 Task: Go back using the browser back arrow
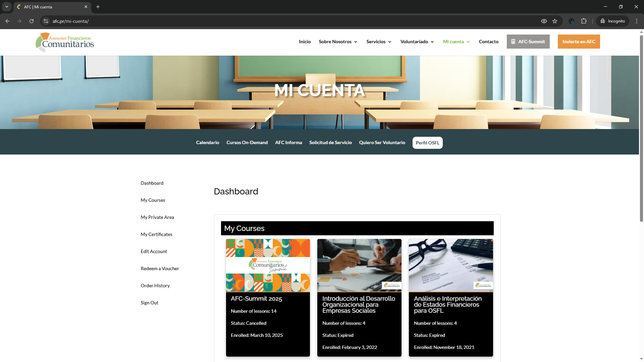tap(7, 21)
